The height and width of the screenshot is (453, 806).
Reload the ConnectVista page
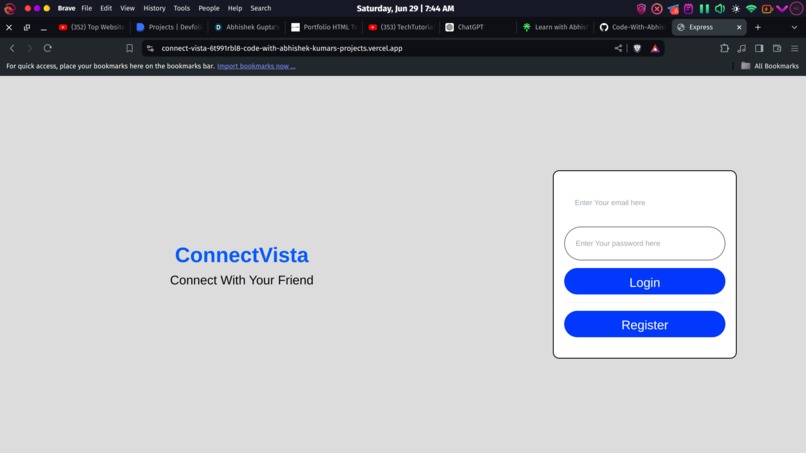(x=48, y=48)
